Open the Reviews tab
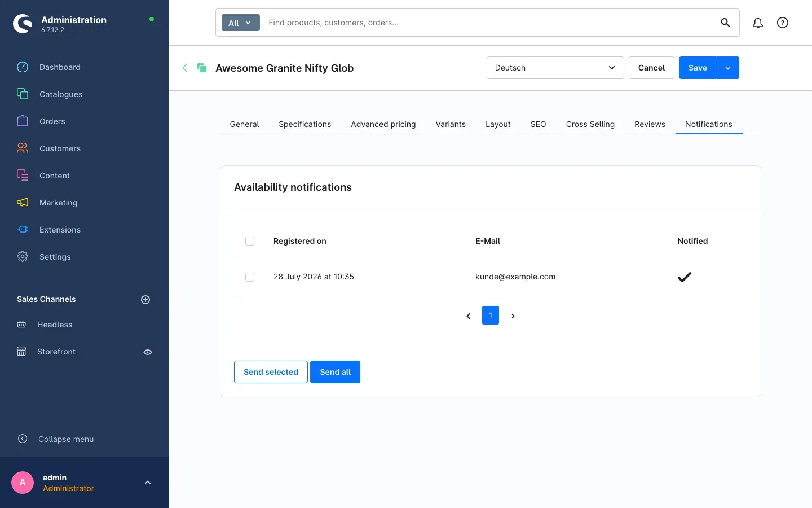812x508 pixels. pos(650,124)
